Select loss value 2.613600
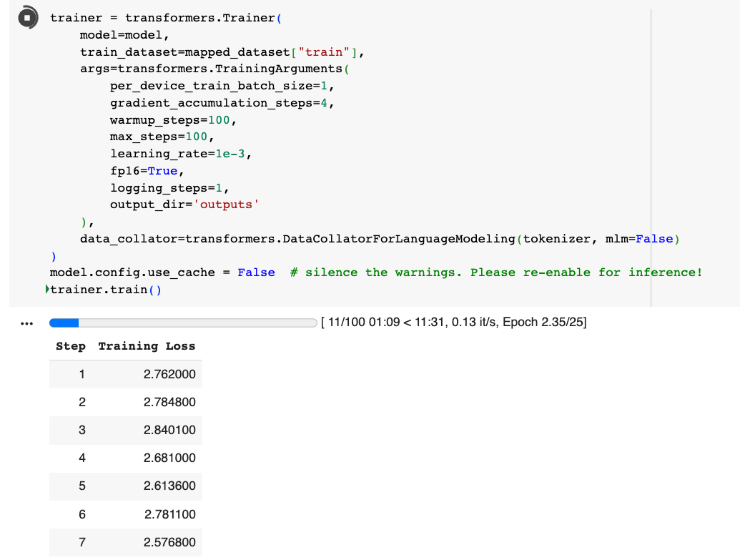Image resolution: width=740 pixels, height=560 pixels. click(169, 486)
